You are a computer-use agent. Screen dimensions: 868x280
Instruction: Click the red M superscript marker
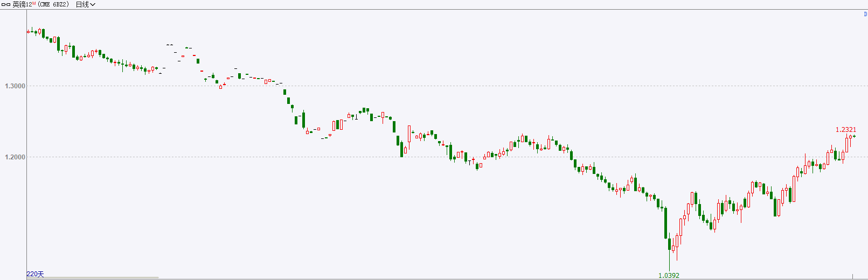click(34, 3)
